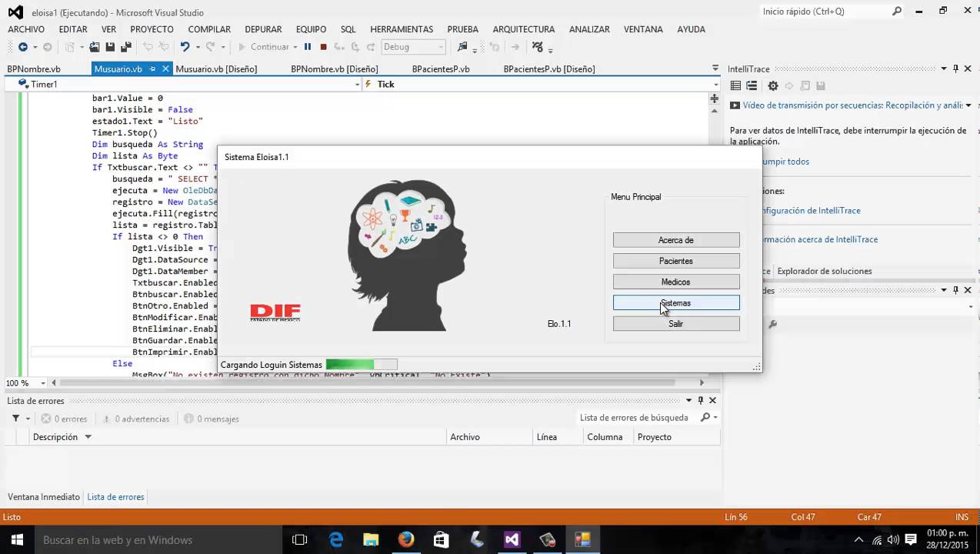Viewport: 980px width, 554px height.
Task: Click the Continuar play button
Action: click(x=263, y=47)
